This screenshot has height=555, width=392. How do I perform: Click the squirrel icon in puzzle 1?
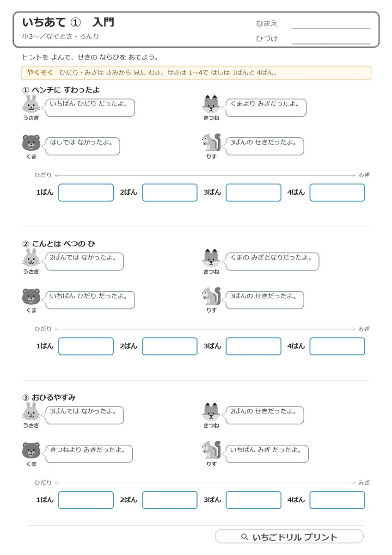point(212,142)
